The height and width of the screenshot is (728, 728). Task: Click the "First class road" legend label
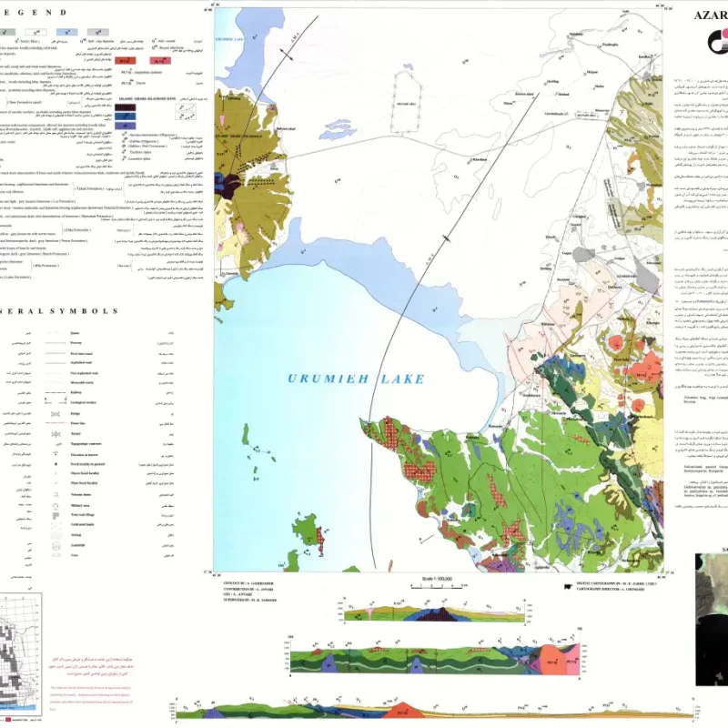click(x=81, y=353)
